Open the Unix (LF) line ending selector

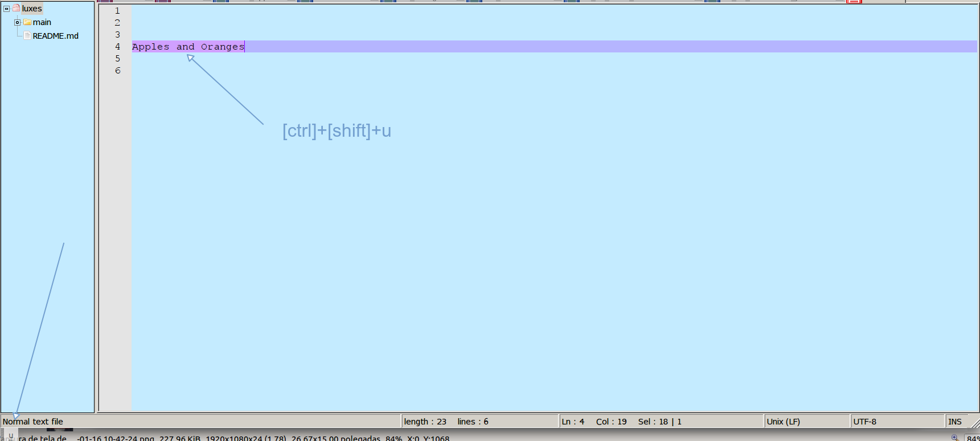point(806,422)
